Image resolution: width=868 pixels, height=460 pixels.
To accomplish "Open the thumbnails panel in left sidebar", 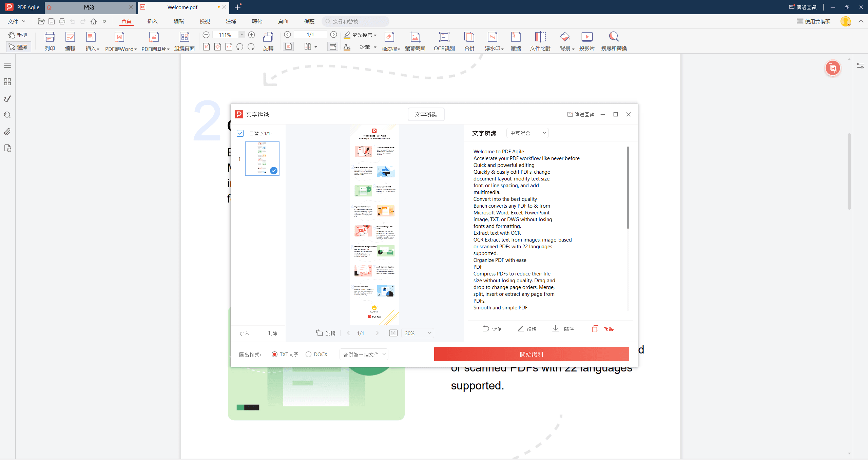I will point(7,82).
